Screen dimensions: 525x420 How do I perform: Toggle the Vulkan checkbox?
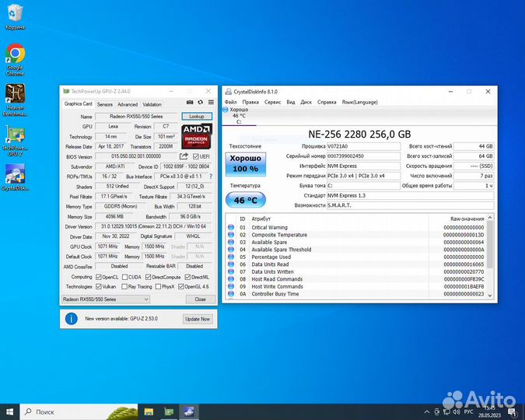point(99,286)
